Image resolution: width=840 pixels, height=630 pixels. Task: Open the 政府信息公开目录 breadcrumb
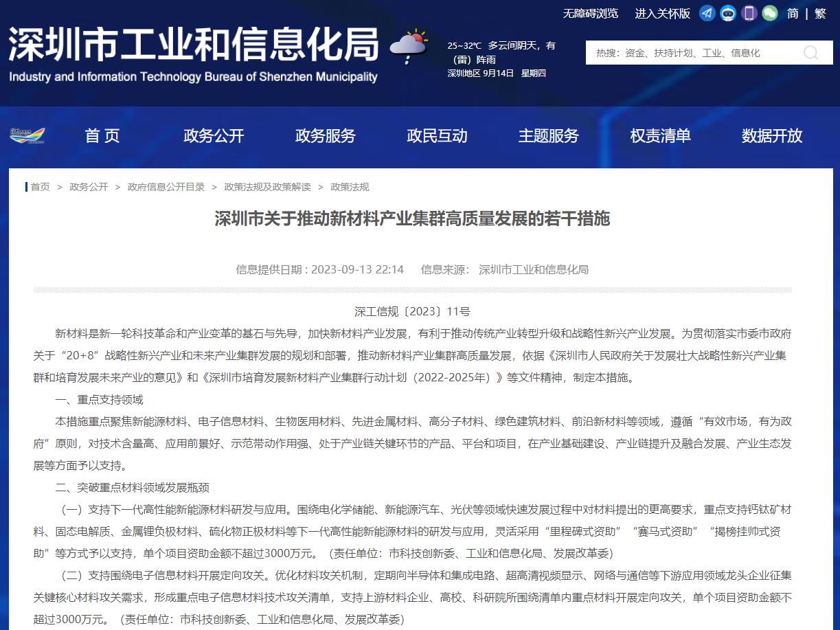(166, 187)
